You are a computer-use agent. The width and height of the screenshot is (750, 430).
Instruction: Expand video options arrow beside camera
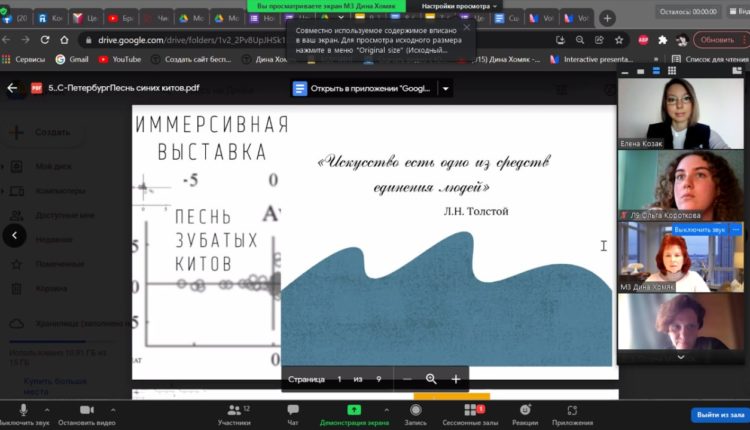point(113,410)
